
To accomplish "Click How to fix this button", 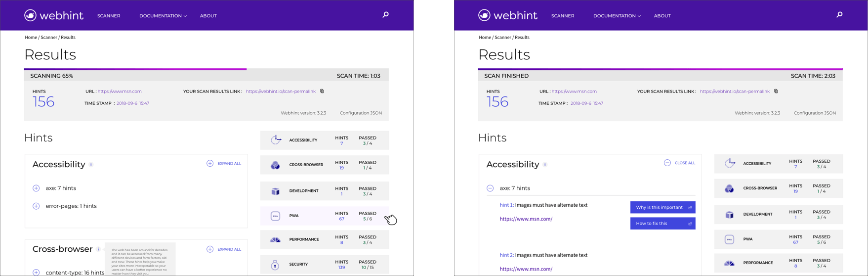I will pos(662,224).
